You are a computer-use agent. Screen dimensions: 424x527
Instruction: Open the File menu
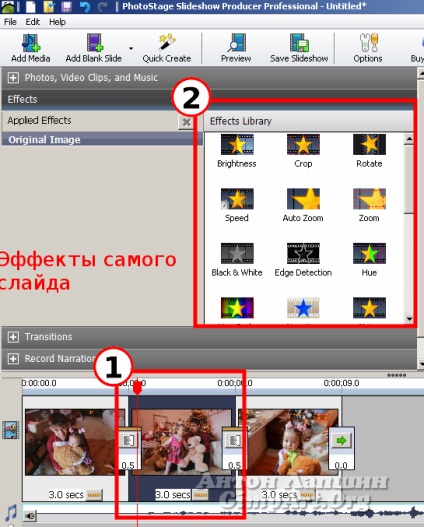coord(10,22)
